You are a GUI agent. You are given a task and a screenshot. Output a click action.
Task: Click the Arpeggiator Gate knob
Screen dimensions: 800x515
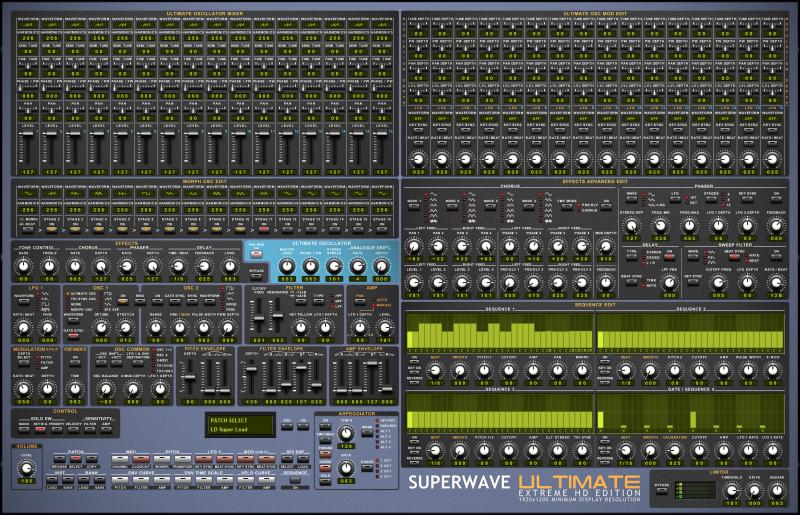pos(346,468)
